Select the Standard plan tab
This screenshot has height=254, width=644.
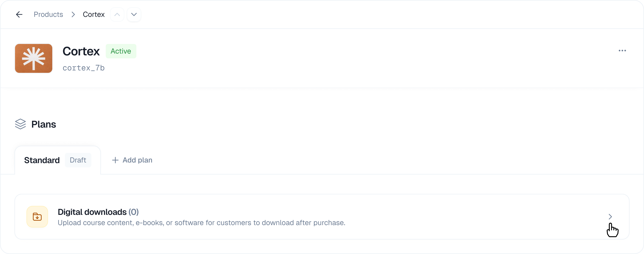click(42, 160)
